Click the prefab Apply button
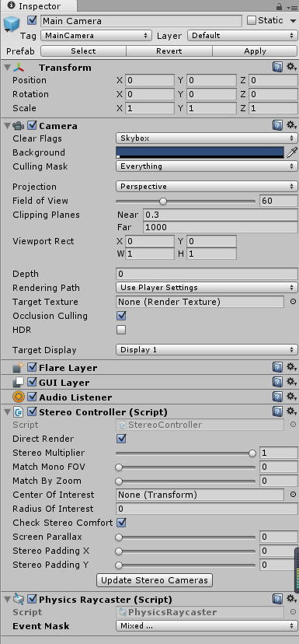 pos(255,51)
